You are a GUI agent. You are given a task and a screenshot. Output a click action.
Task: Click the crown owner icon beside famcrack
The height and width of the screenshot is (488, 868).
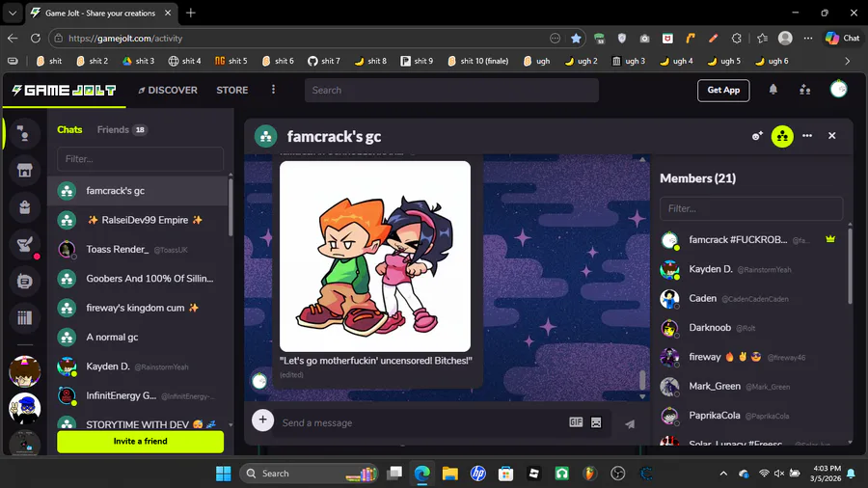(830, 239)
